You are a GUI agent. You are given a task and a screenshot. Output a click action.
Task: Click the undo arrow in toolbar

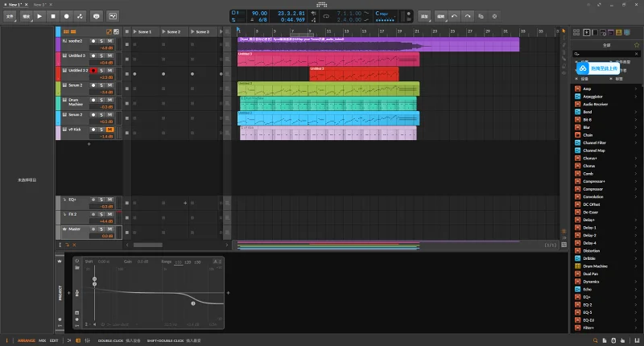click(x=455, y=15)
